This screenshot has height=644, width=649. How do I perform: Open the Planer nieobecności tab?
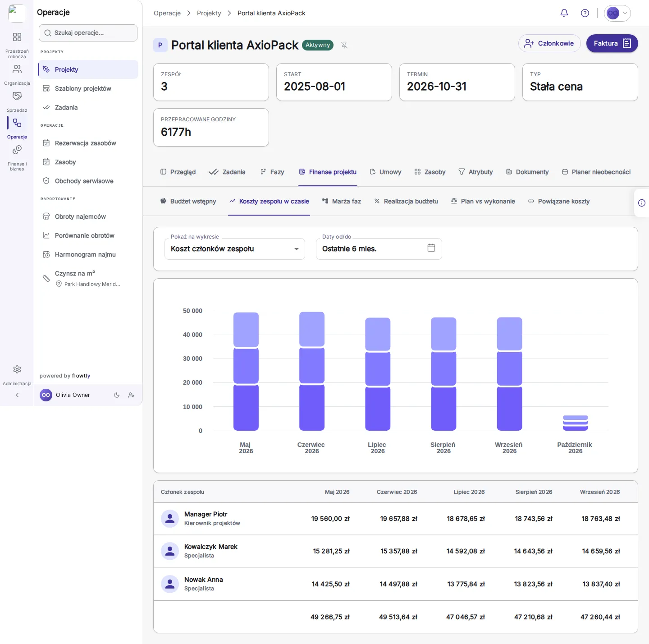click(596, 172)
